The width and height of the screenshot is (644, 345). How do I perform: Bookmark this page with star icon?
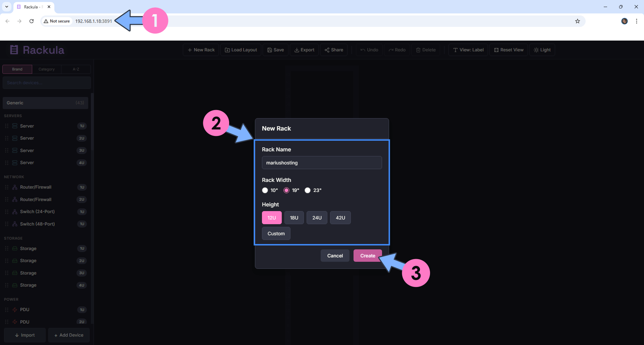pyautogui.click(x=577, y=21)
